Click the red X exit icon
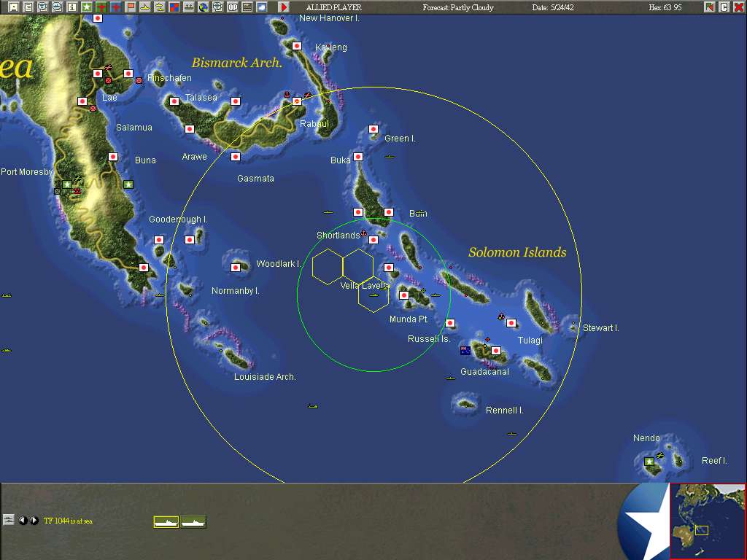 click(x=738, y=7)
